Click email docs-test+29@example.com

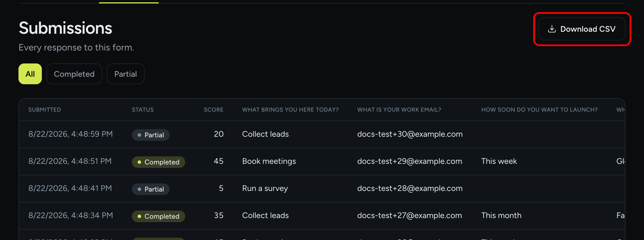coord(410,161)
